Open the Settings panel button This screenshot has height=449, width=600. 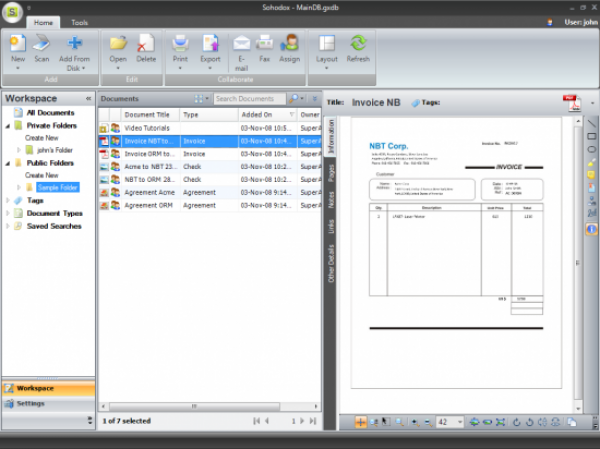click(48, 403)
